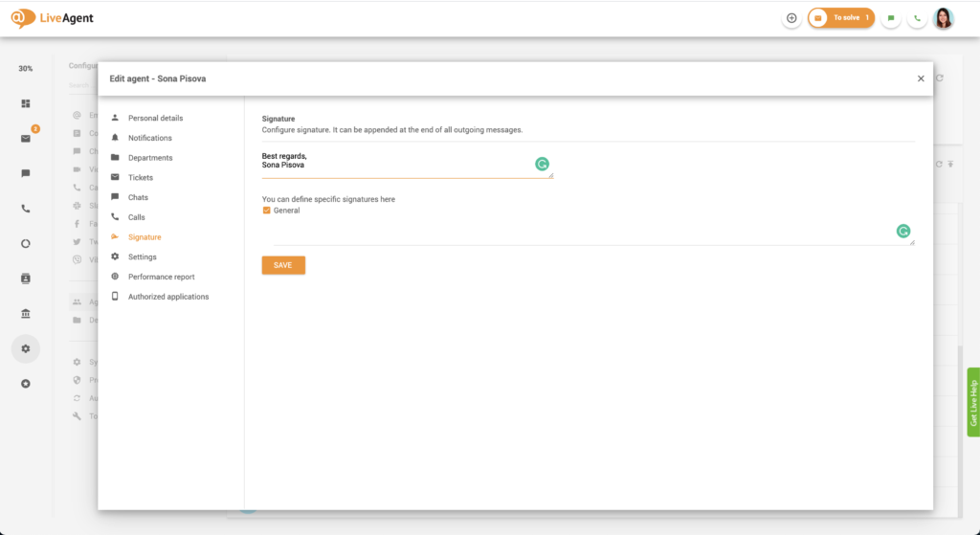This screenshot has width=980, height=535.
Task: Toggle the General signature checkbox
Action: point(267,211)
